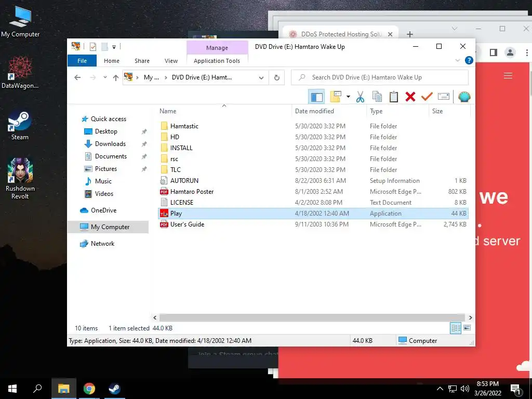Switch to the Share ribbon tab
The image size is (532, 399).
coord(142,61)
